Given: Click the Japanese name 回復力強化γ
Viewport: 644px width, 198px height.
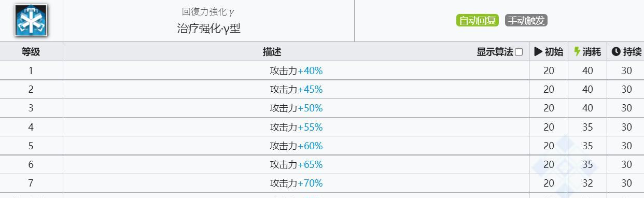Looking at the screenshot, I should (x=208, y=11).
